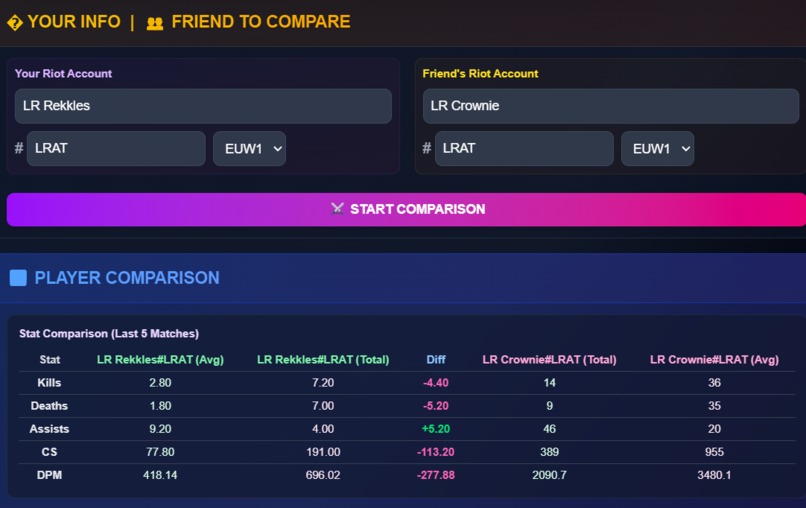
Task: Click Rekkles average assists value 9.20
Action: tap(160, 429)
